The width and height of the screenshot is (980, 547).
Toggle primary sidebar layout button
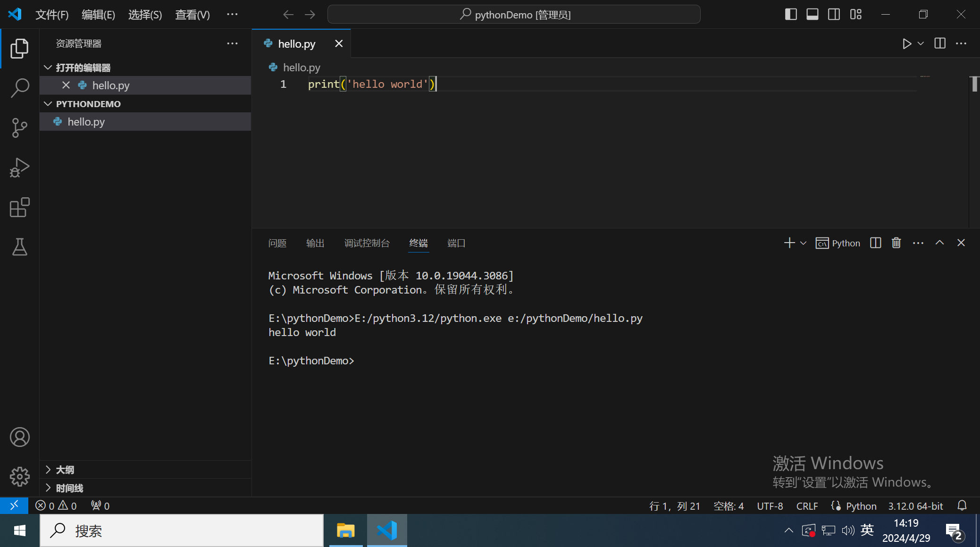791,15
